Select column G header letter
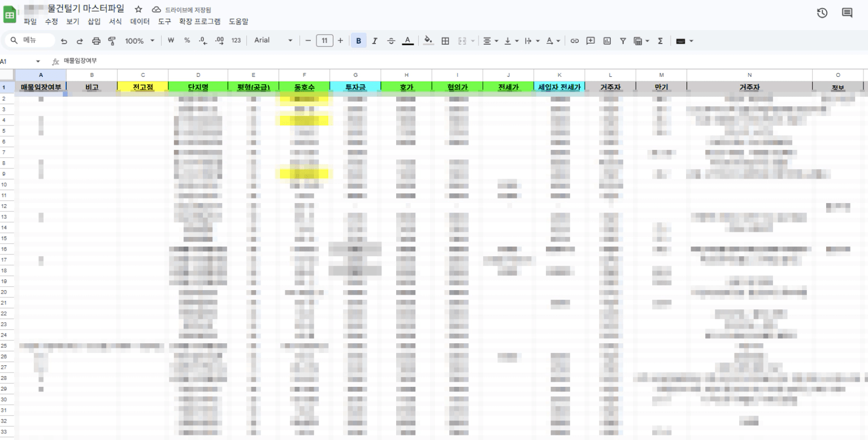 click(355, 75)
